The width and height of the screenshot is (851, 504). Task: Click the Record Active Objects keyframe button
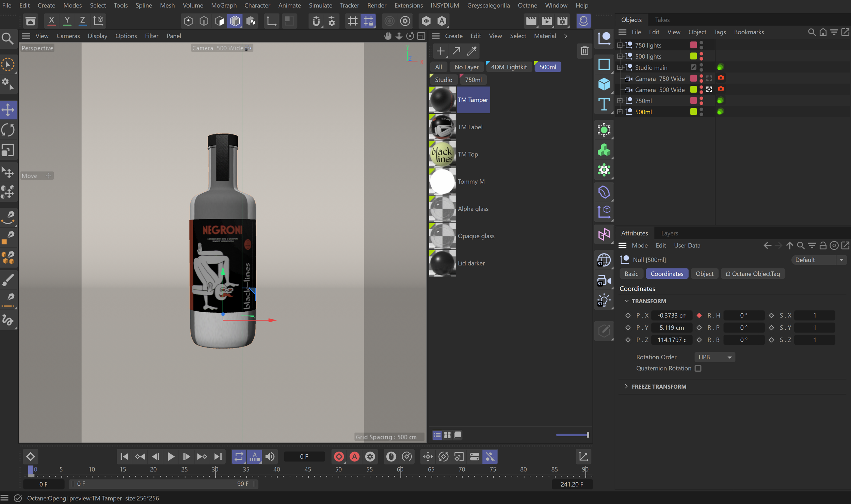coord(339,456)
